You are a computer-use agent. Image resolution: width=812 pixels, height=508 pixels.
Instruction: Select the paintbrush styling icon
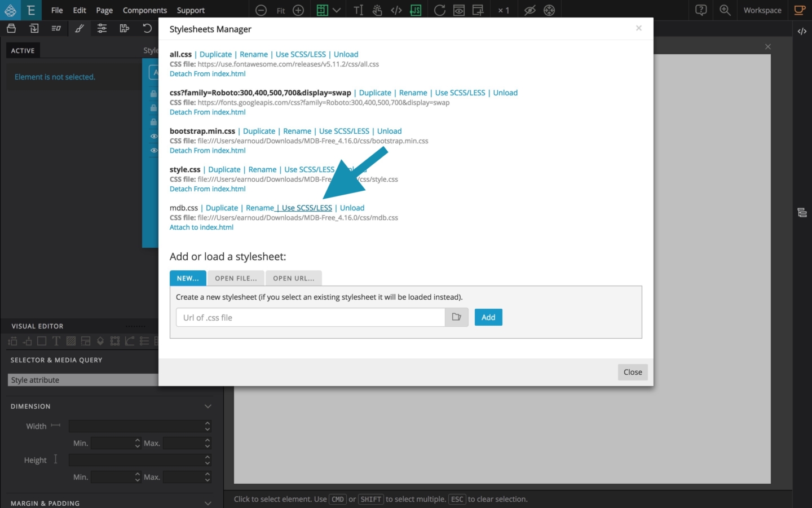(x=80, y=28)
